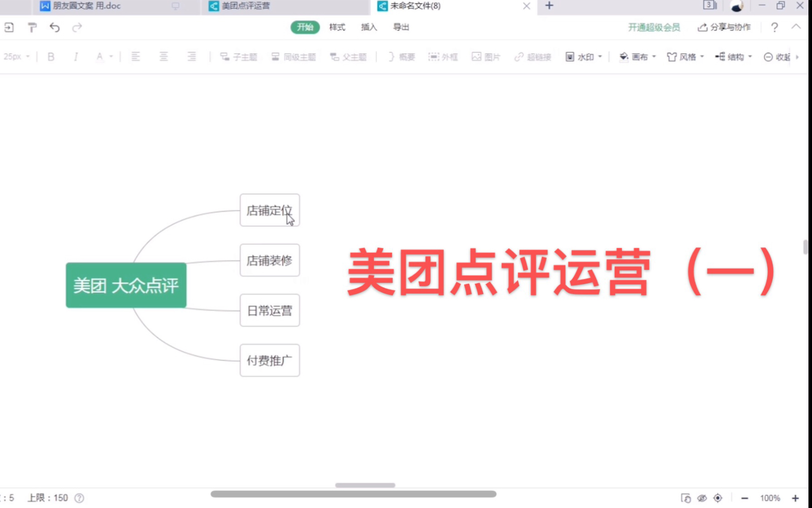Image resolution: width=812 pixels, height=508 pixels.
Task: Zoom out with minus button
Action: pyautogui.click(x=745, y=498)
